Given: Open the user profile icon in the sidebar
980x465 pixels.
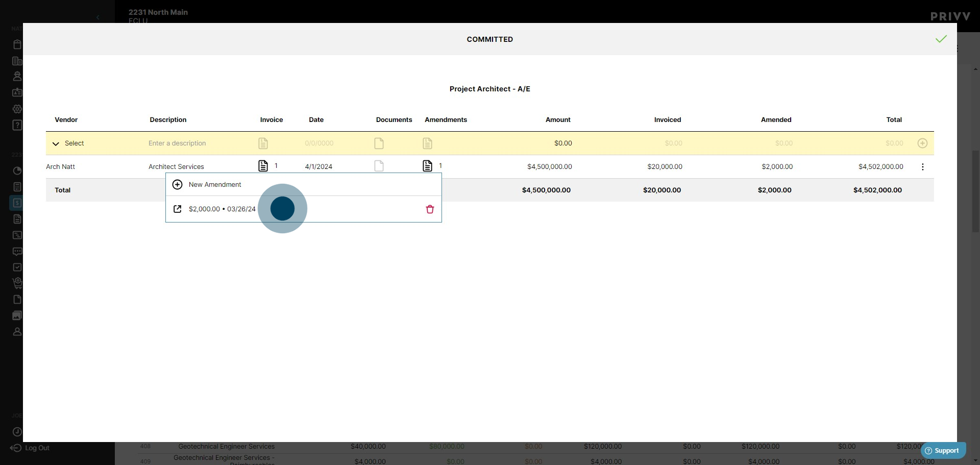Looking at the screenshot, I should (x=17, y=332).
